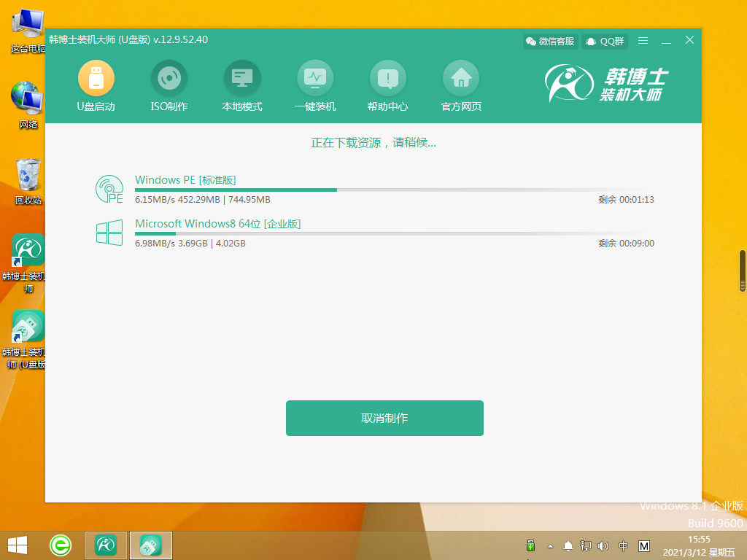Open the hamburger menu in title bar
This screenshot has height=560, width=747.
coord(643,41)
